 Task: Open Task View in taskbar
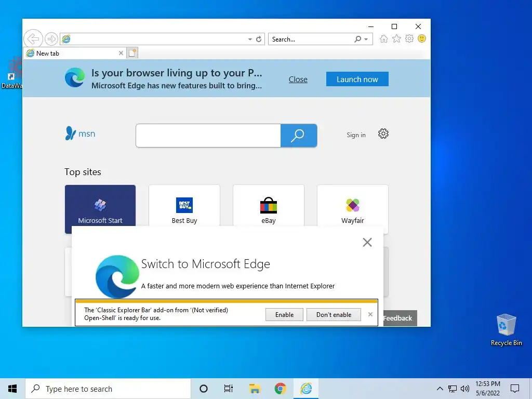click(229, 389)
